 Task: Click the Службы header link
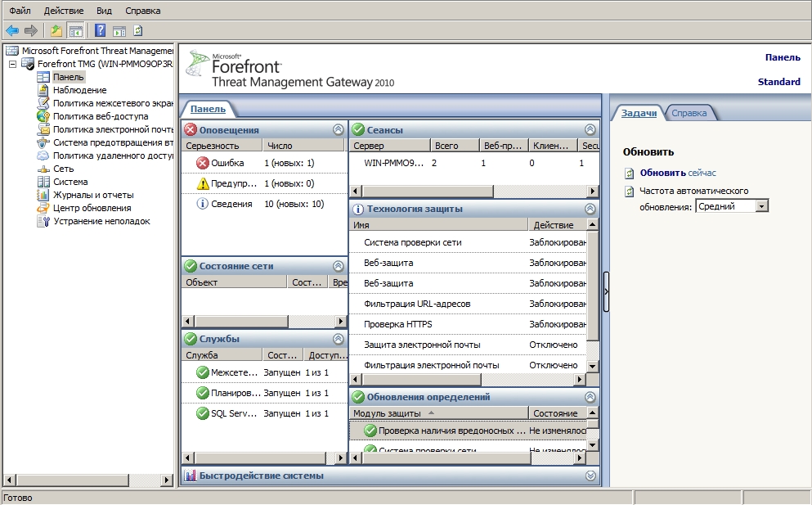click(219, 339)
